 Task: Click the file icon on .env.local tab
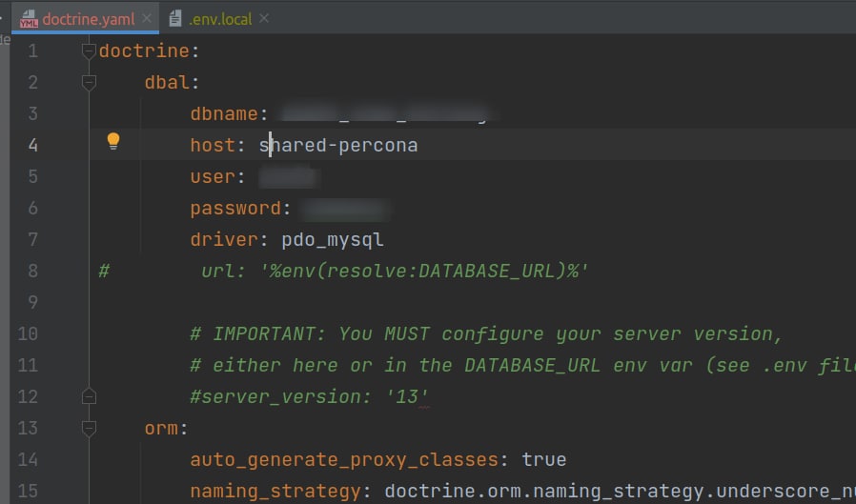pos(175,18)
